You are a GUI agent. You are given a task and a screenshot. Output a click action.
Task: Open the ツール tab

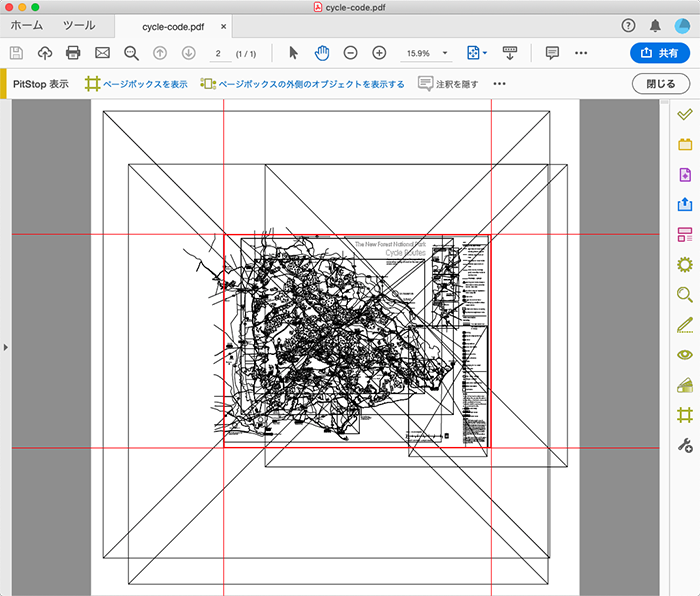pos(79,25)
